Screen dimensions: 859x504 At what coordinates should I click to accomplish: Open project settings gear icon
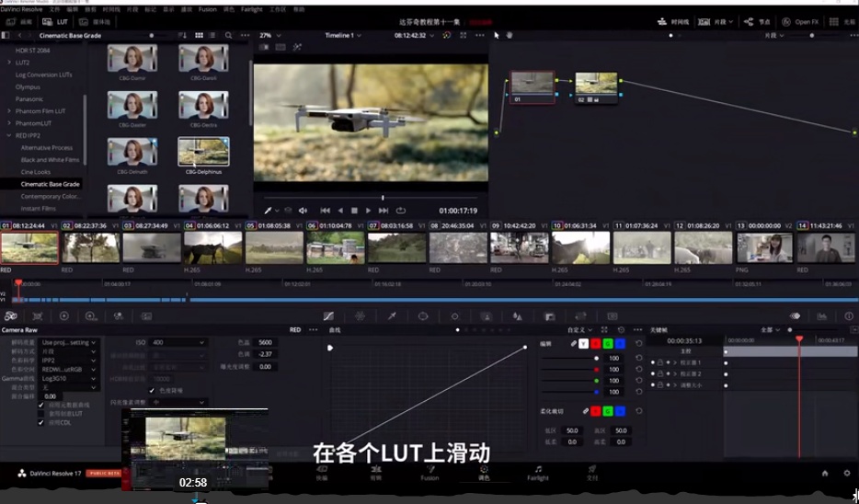point(847,474)
